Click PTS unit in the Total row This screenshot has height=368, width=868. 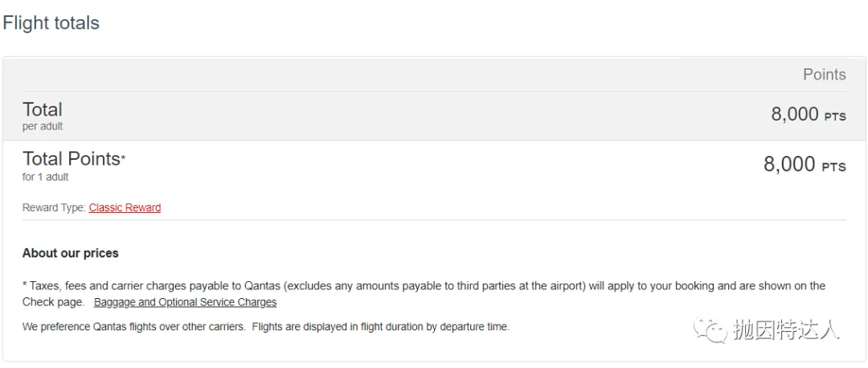coord(835,117)
